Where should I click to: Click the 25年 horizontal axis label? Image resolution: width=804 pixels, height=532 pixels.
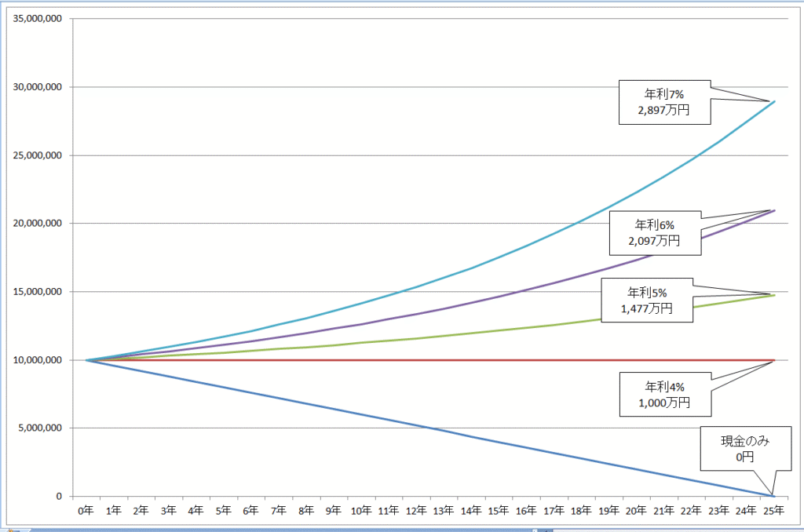pos(773,511)
